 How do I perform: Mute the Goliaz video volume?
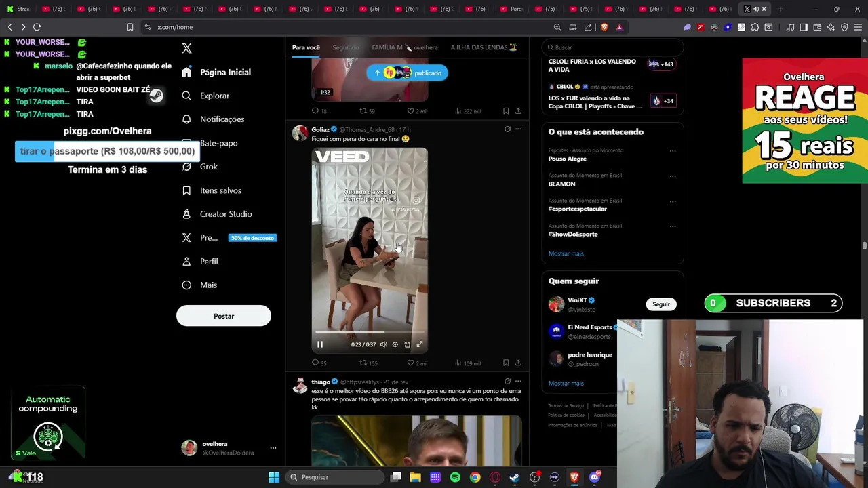click(383, 344)
